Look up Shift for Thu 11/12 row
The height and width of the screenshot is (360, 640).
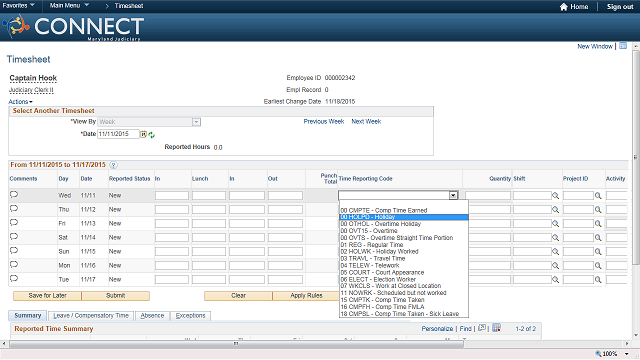556,210
